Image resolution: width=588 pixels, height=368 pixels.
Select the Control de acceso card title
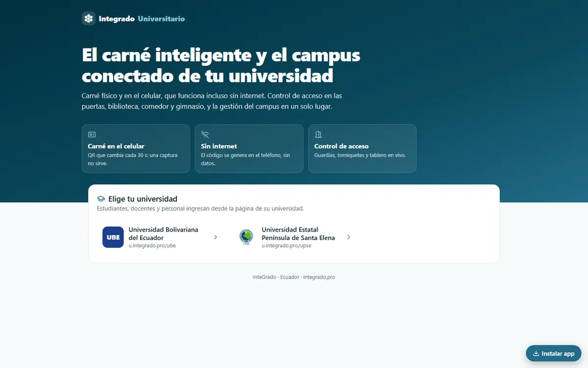pos(342,146)
